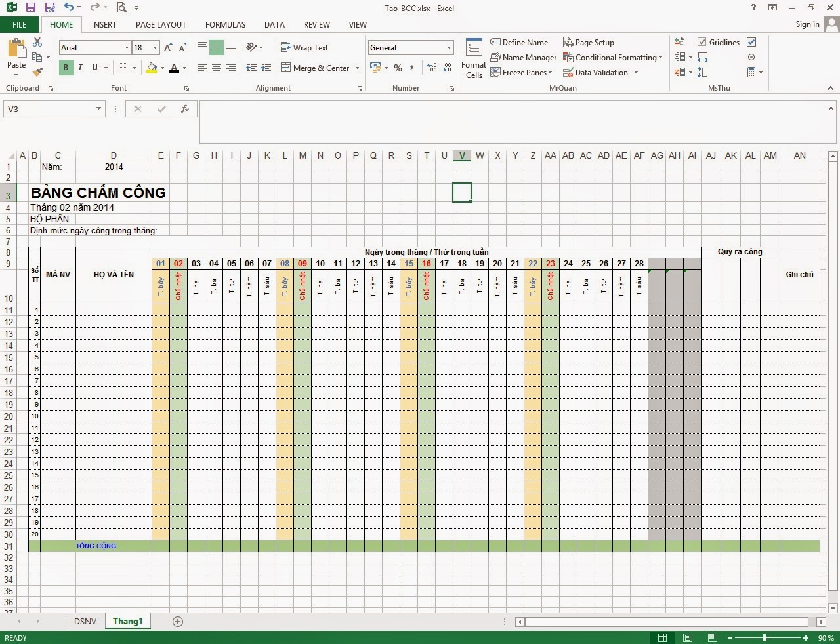The width and height of the screenshot is (840, 644).
Task: Click the Copy icon in Clipboard group
Action: point(37,57)
